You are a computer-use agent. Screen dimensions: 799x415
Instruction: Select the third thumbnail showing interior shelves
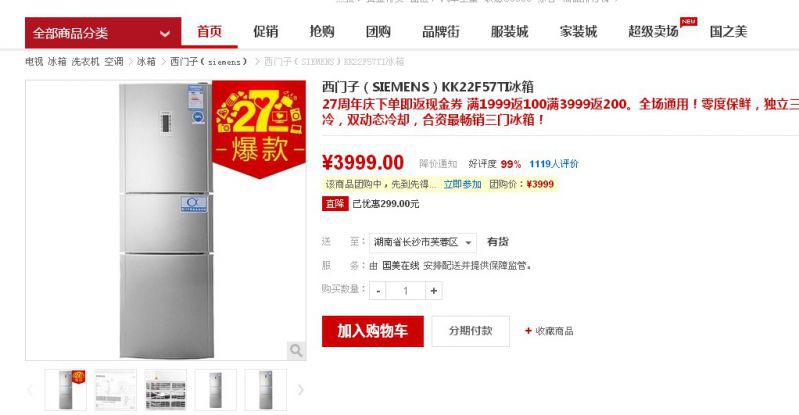click(x=166, y=390)
